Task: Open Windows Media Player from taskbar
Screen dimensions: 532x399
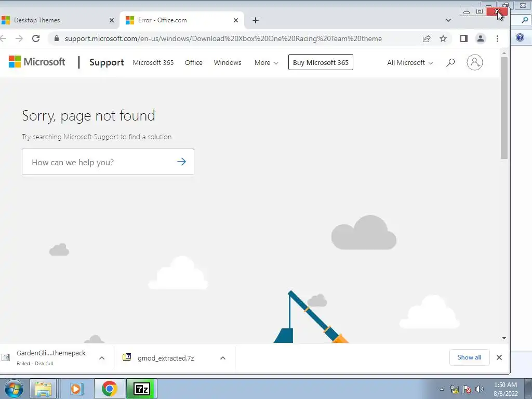Action: (x=76, y=389)
